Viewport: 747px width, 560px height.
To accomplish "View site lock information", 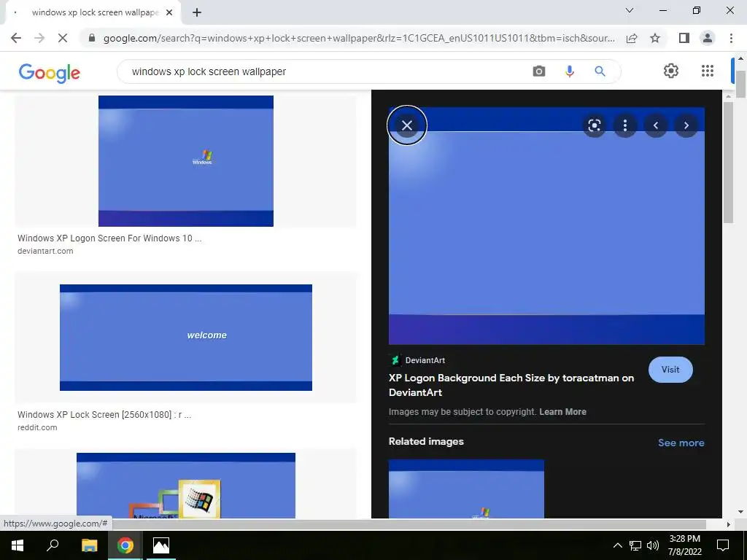I will pos(92,38).
